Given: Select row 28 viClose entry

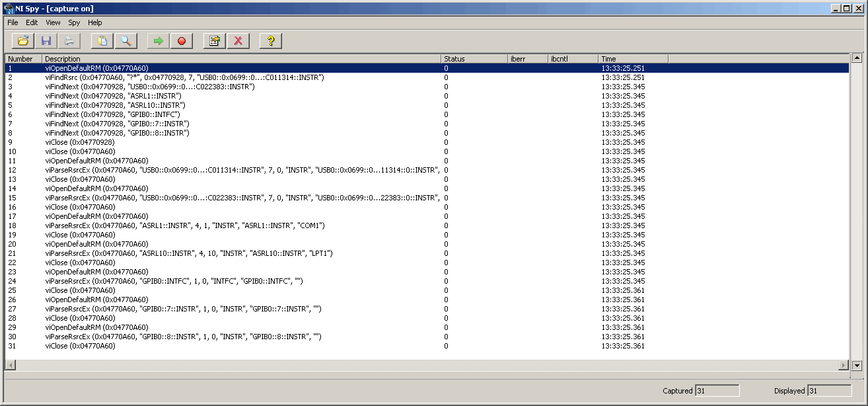Looking at the screenshot, I should [427, 318].
